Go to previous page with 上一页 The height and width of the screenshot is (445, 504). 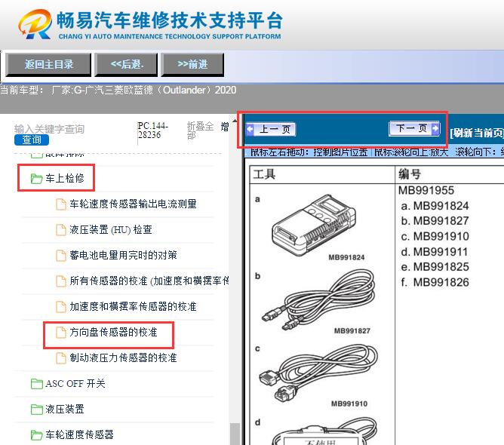(x=271, y=129)
